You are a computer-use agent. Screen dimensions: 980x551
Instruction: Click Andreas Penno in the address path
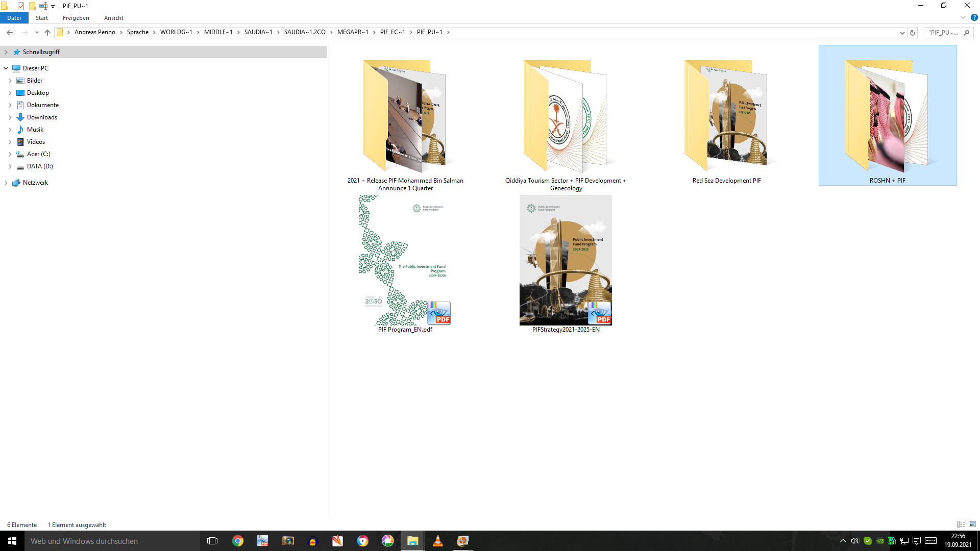tap(95, 32)
